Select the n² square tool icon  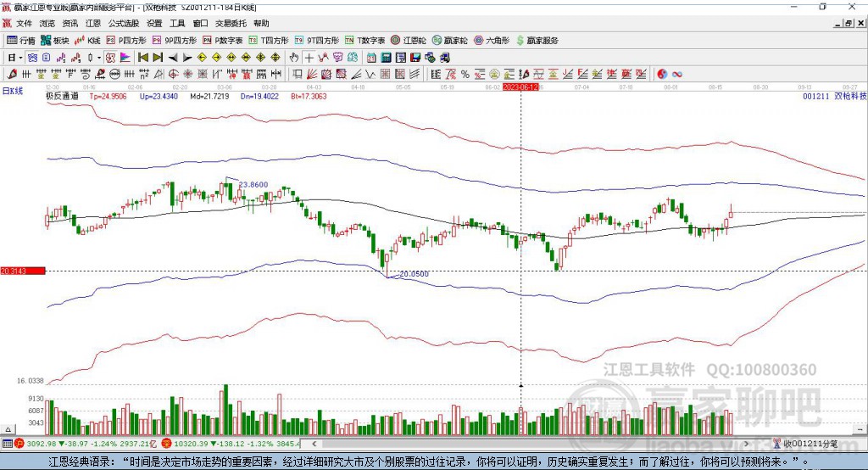coord(144,74)
